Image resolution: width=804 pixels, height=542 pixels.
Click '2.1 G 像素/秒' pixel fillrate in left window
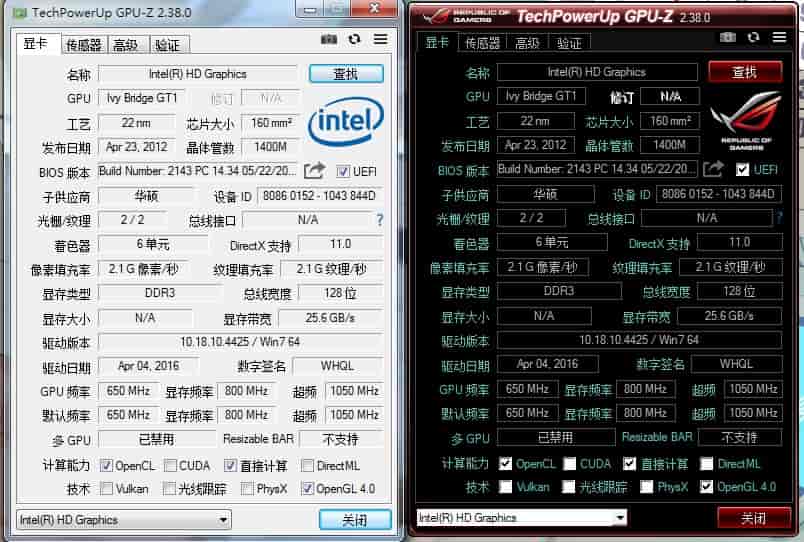tap(143, 269)
